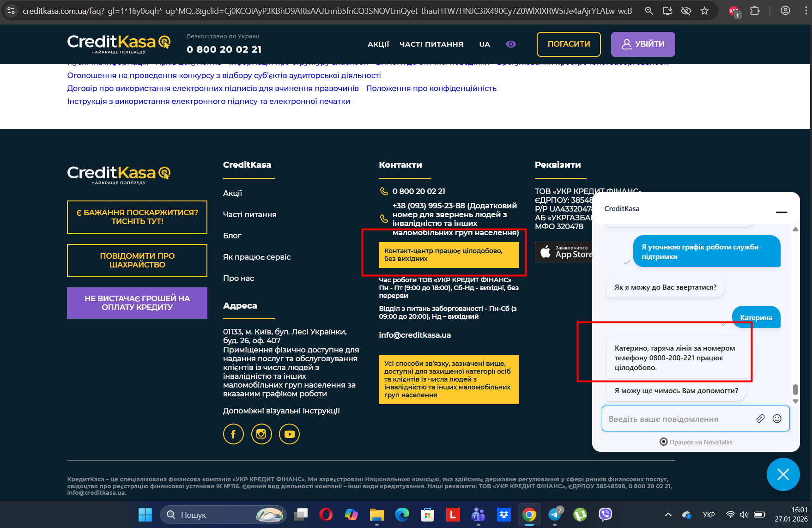Screen dimensions: 812x528
Task: Attach a file with the paperclip icon
Action: (x=760, y=419)
